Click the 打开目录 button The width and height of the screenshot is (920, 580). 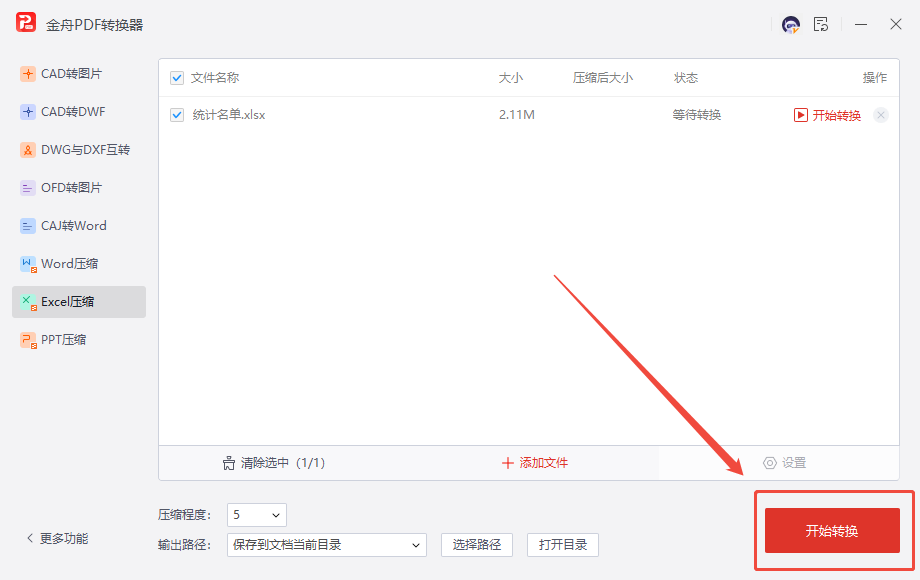tap(563, 545)
